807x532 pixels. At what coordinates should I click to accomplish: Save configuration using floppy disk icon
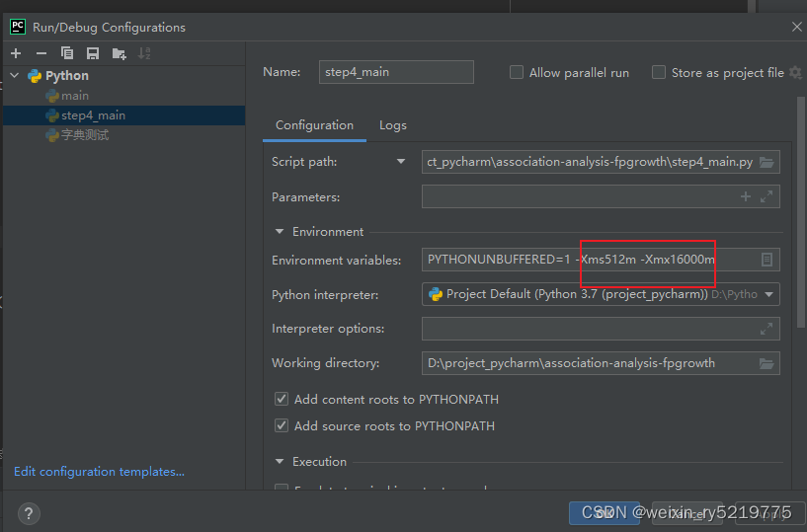pos(93,53)
